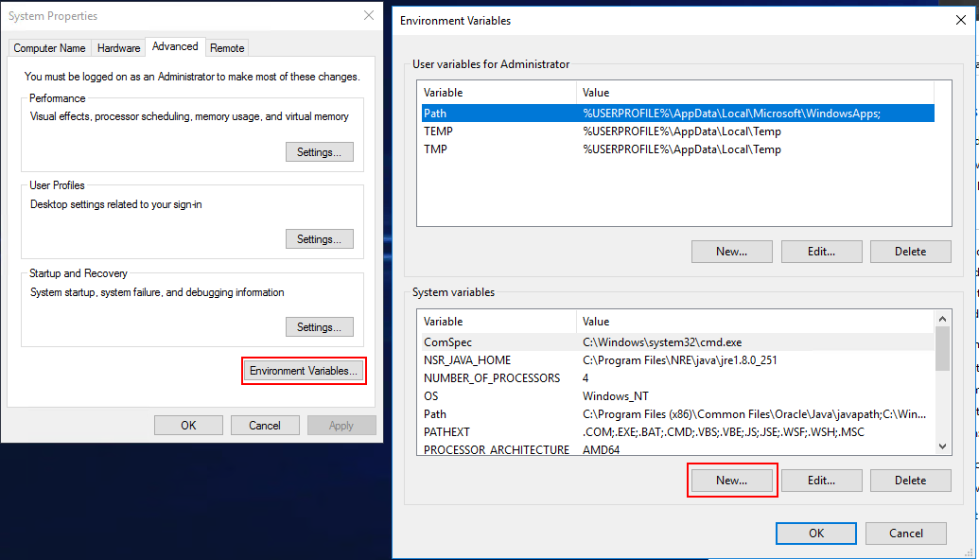Delete the selected system variable
The image size is (979, 560).
tap(910, 481)
